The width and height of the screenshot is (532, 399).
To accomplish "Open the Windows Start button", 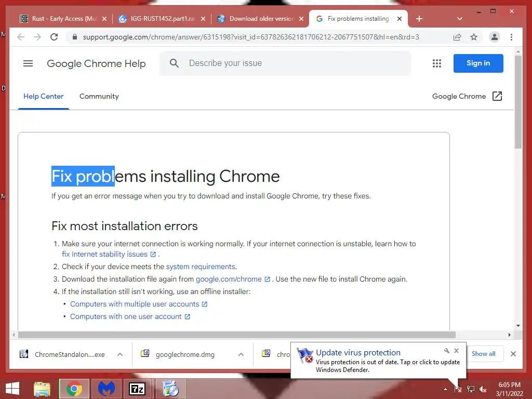I will tap(12, 389).
